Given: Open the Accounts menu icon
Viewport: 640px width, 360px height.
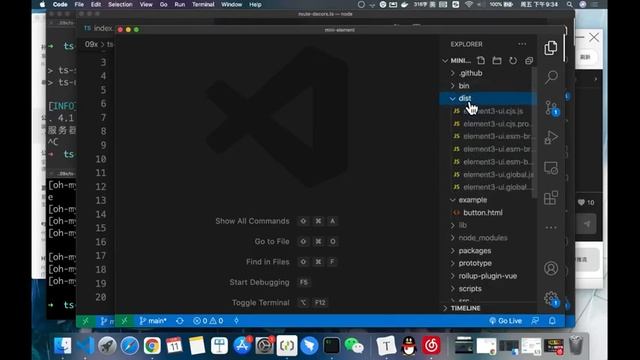Looking at the screenshot, I should [551, 268].
